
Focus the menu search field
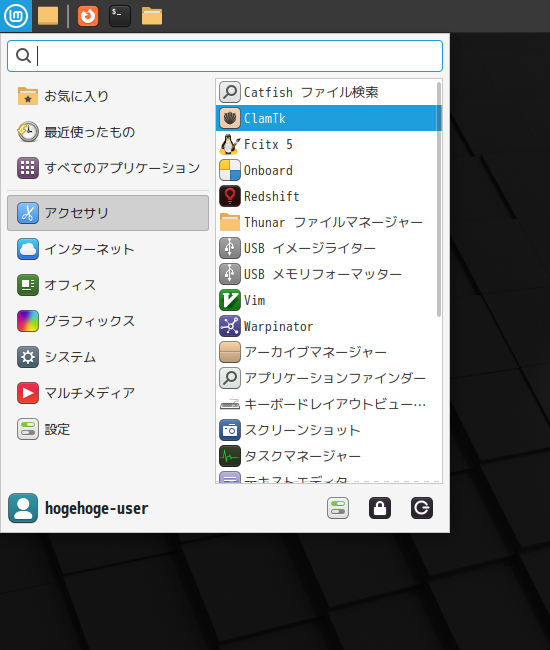coord(225,56)
